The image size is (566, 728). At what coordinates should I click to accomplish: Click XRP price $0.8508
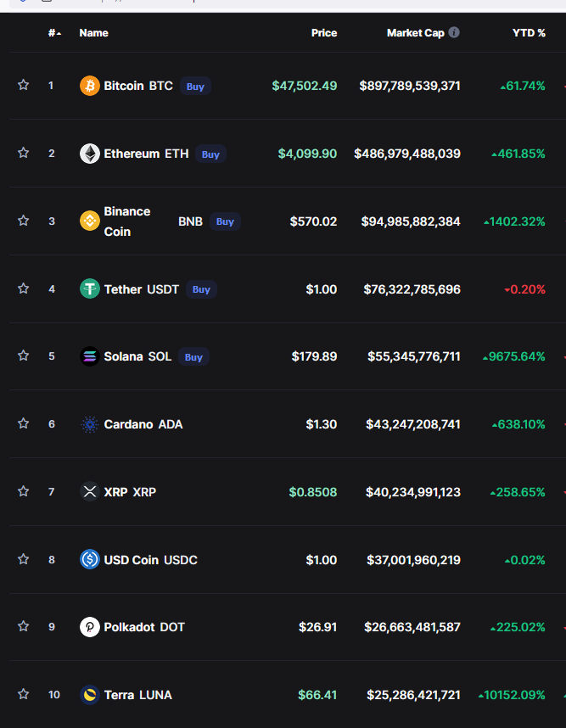tap(313, 492)
